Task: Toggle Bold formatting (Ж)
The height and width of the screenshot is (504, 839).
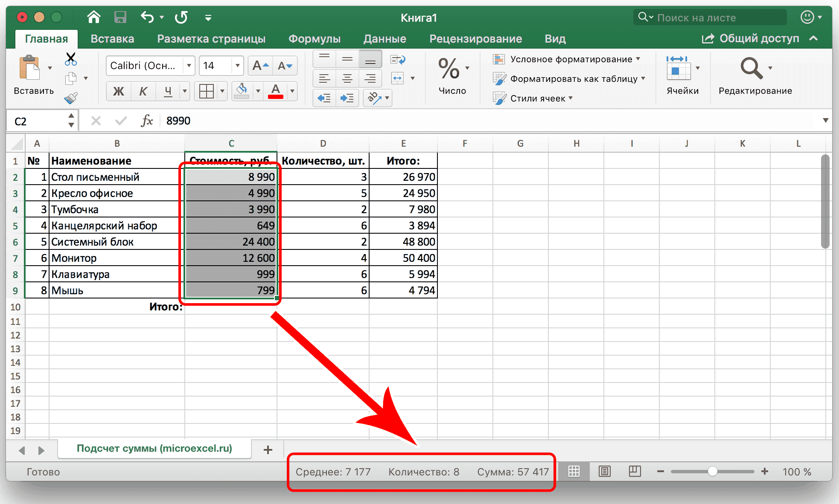Action: [x=118, y=91]
